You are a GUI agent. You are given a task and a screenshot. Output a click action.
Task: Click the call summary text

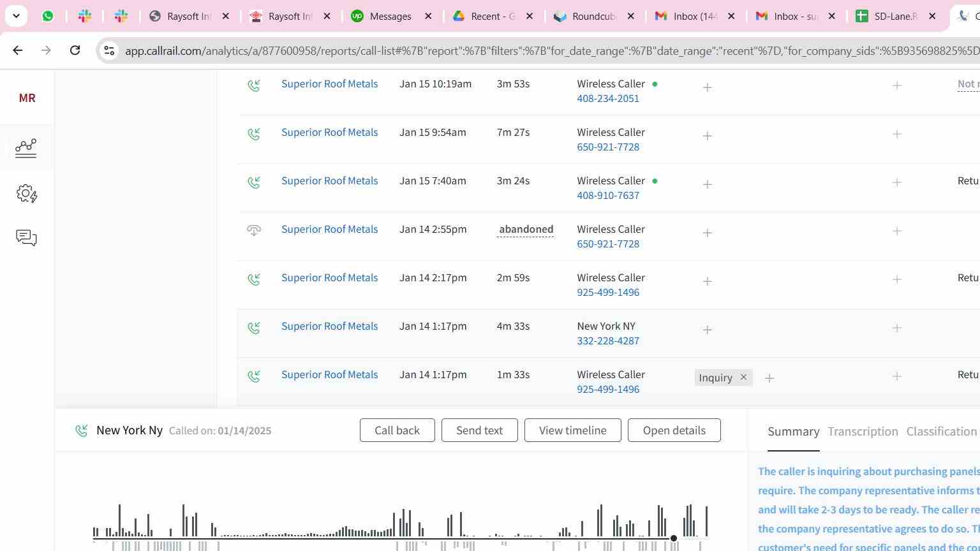[x=869, y=508]
